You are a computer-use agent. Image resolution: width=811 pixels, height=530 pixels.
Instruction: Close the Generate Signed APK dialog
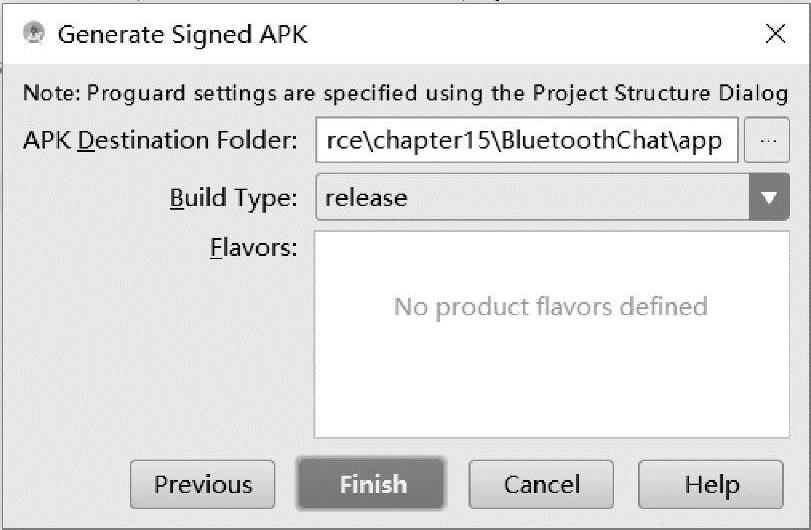pyautogui.click(x=775, y=34)
